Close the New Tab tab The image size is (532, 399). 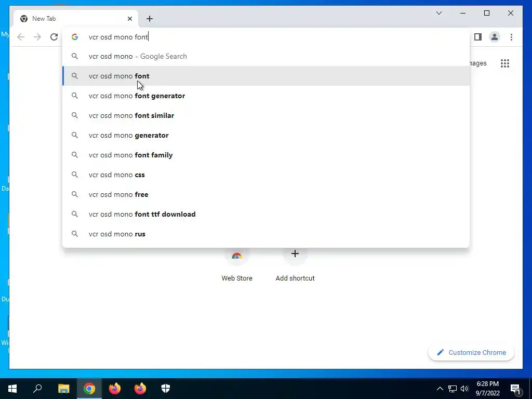coord(129,19)
